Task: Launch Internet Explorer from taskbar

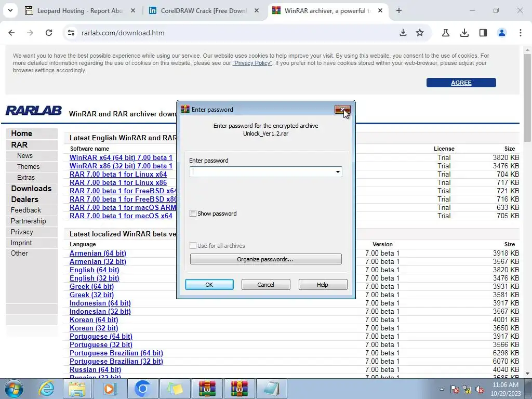Action: (46, 389)
